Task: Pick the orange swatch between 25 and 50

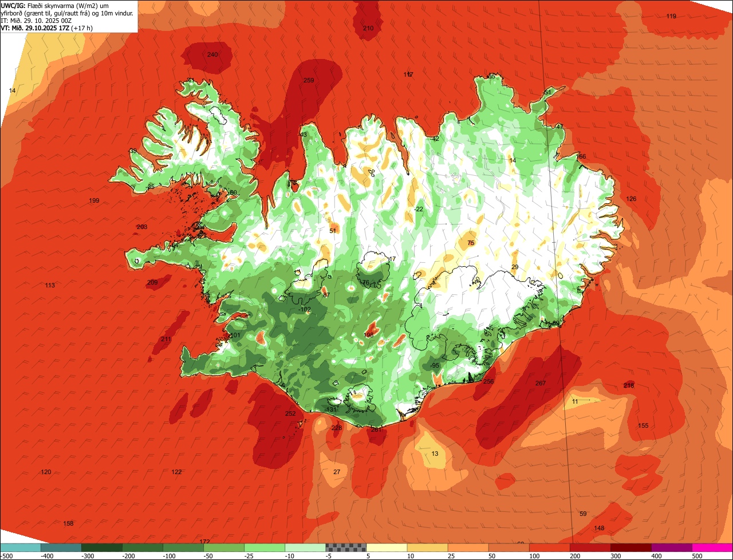Action: (x=468, y=547)
